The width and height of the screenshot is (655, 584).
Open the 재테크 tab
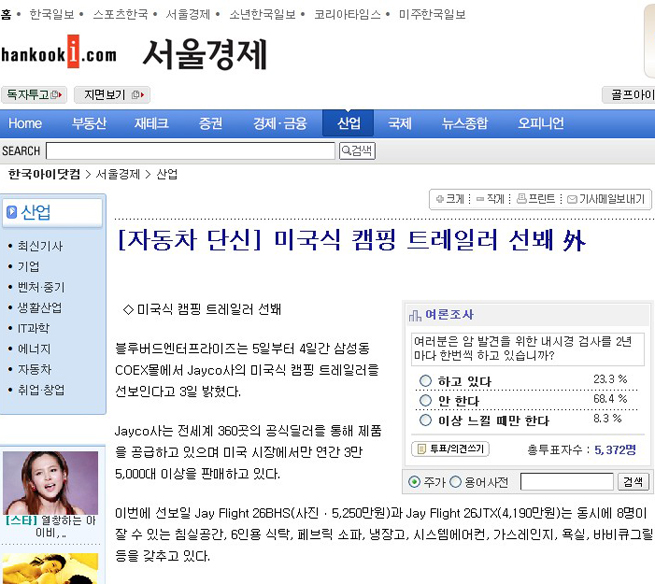[x=151, y=123]
